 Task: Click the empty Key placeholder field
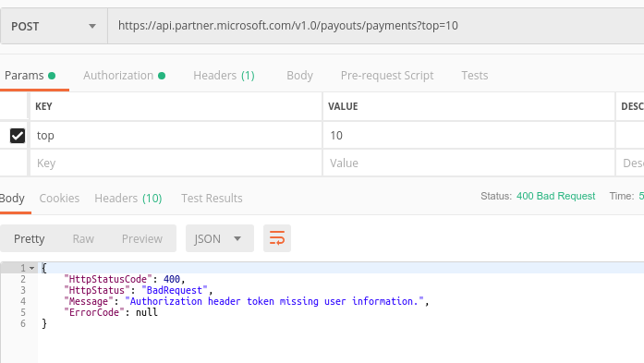176,163
